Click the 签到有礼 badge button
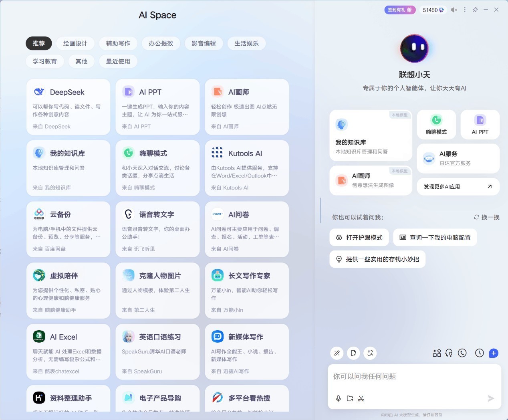Image resolution: width=508 pixels, height=420 pixels. click(x=400, y=10)
